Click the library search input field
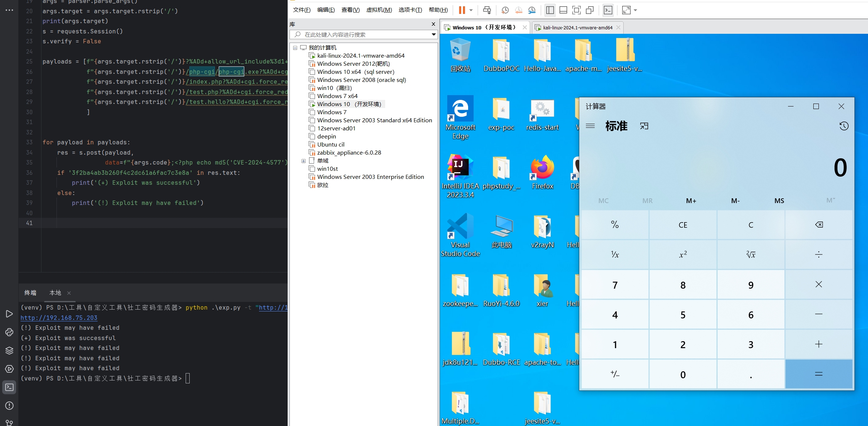This screenshot has width=868, height=426. pos(361,35)
